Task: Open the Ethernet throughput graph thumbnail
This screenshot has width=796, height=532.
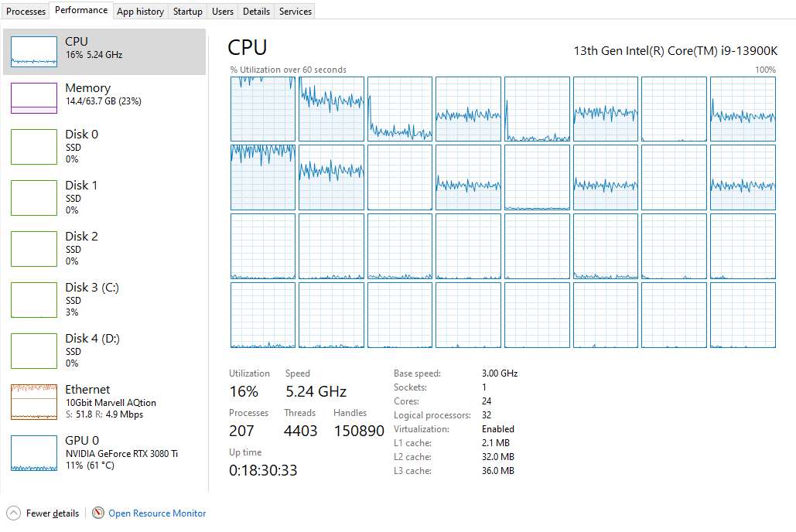Action: click(x=34, y=402)
